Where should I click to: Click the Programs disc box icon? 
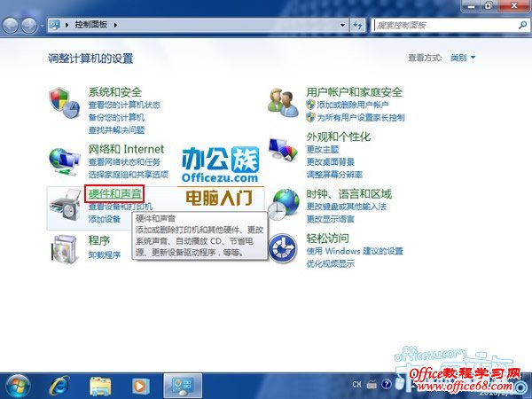tap(64, 248)
